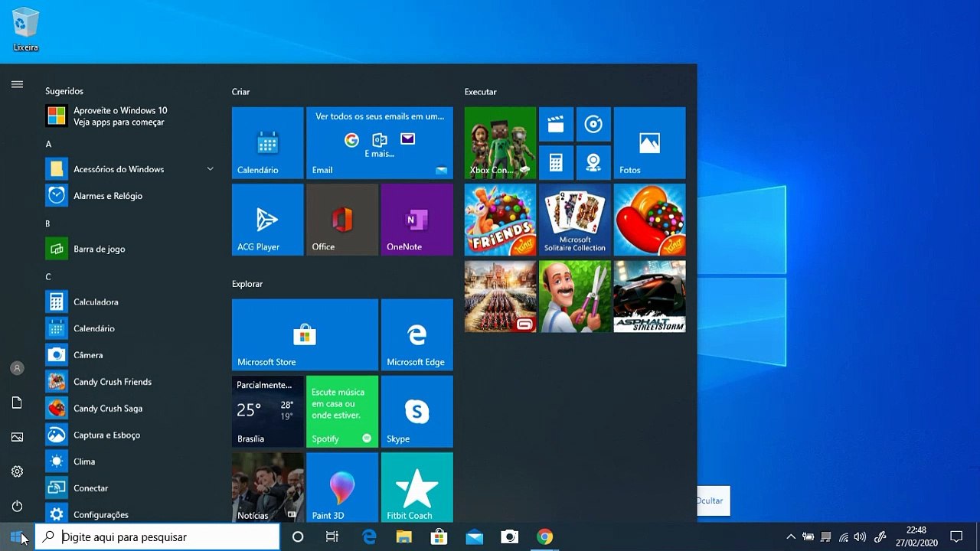Open the Paint 3D tile
Viewport: 980px width, 551px height.
341,487
